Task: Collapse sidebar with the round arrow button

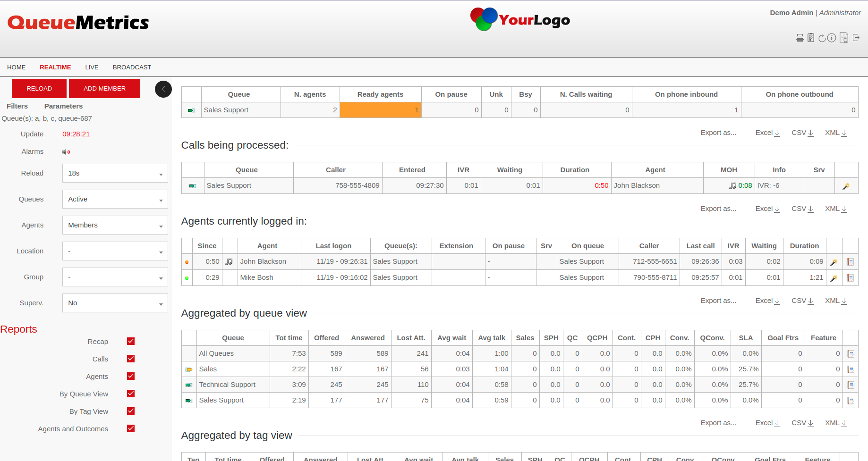Action: point(163,89)
